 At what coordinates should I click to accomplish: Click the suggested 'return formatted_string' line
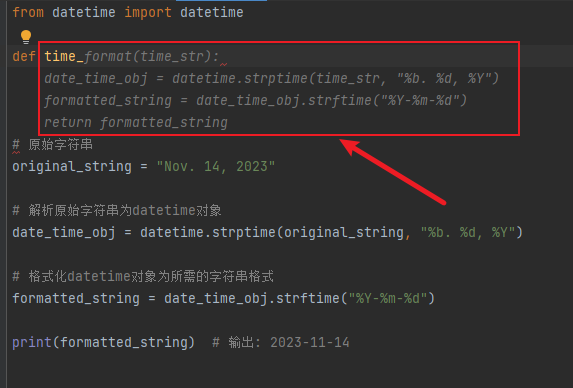click(x=136, y=122)
